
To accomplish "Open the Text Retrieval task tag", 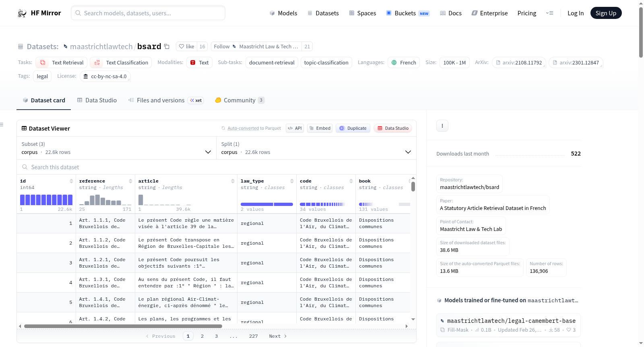I will pyautogui.click(x=62, y=62).
